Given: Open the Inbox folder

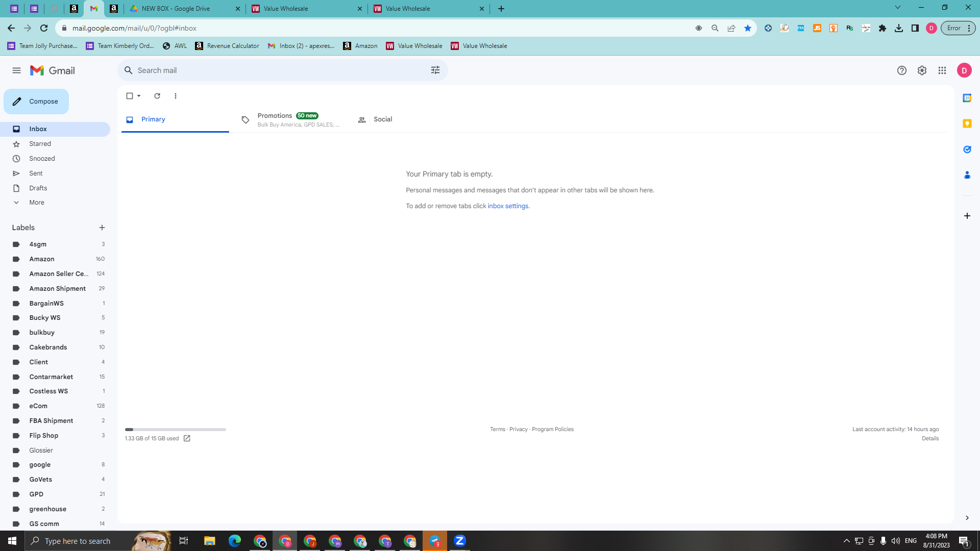Looking at the screenshot, I should [55, 129].
